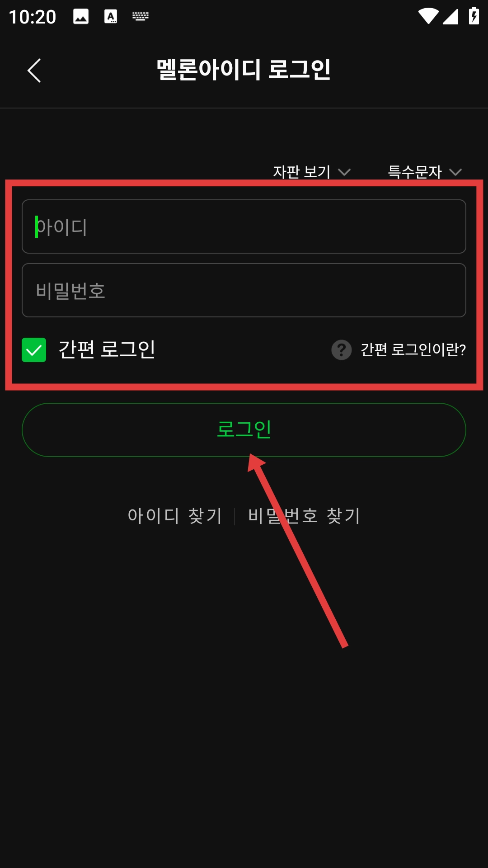Tap the battery charging icon
Image resolution: width=488 pixels, height=868 pixels.
(474, 16)
